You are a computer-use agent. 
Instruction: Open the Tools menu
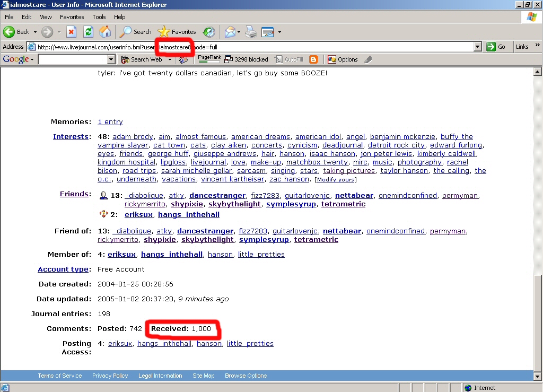point(99,17)
